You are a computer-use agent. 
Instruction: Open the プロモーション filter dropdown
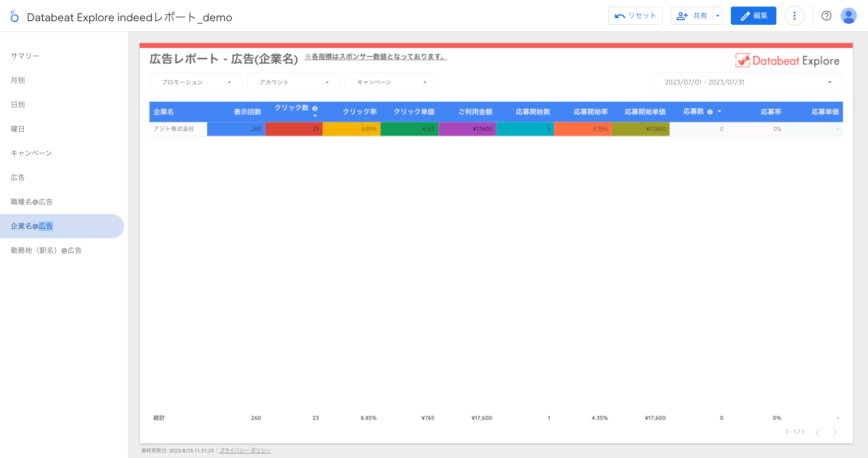[196, 82]
